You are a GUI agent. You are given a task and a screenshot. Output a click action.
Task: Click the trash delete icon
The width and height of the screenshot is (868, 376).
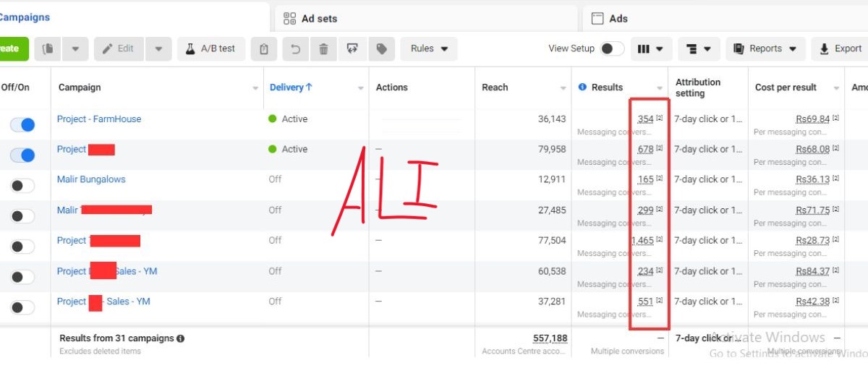(x=323, y=49)
